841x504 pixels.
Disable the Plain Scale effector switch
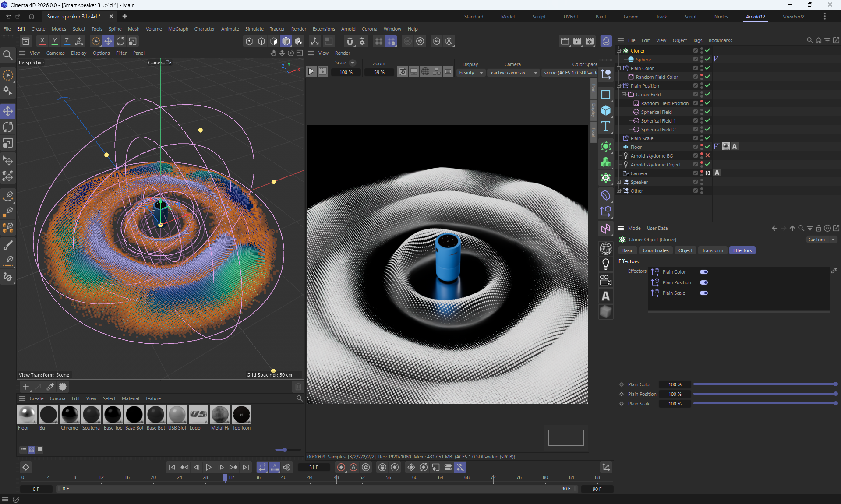[x=703, y=293]
